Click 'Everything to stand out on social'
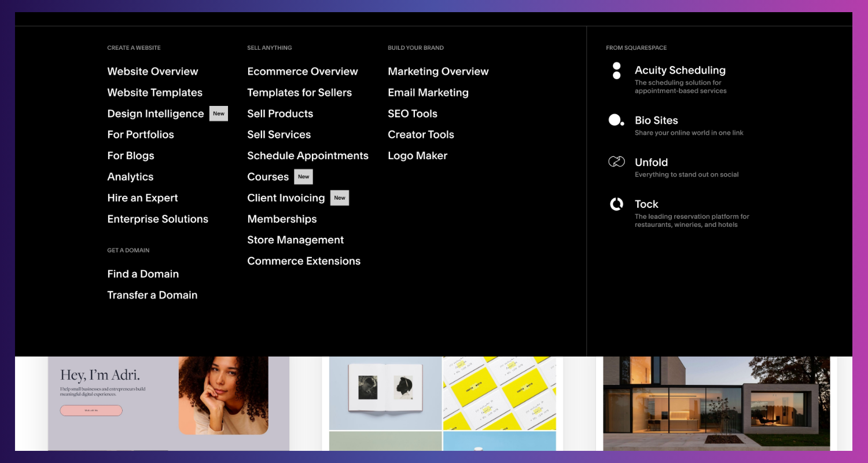 [x=686, y=174]
